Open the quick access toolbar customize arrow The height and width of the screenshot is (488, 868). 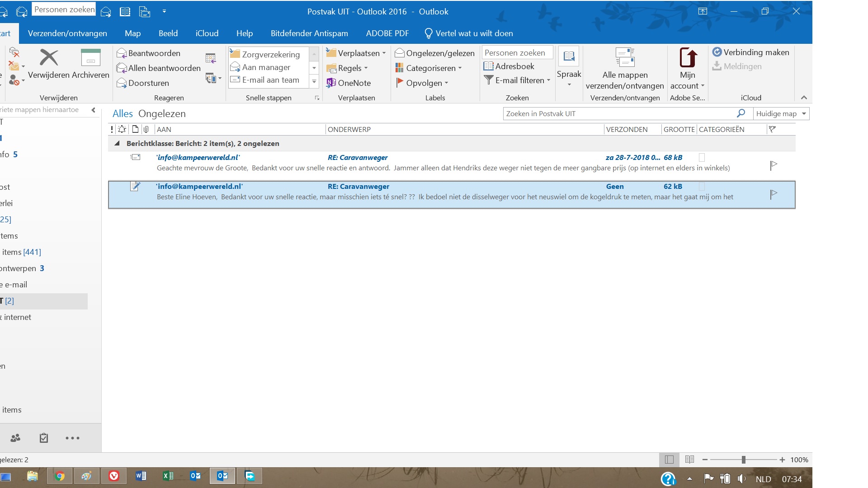point(164,11)
